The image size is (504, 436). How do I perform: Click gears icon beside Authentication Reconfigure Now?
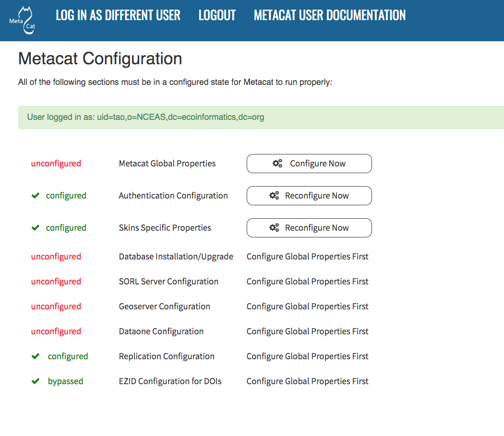click(274, 196)
